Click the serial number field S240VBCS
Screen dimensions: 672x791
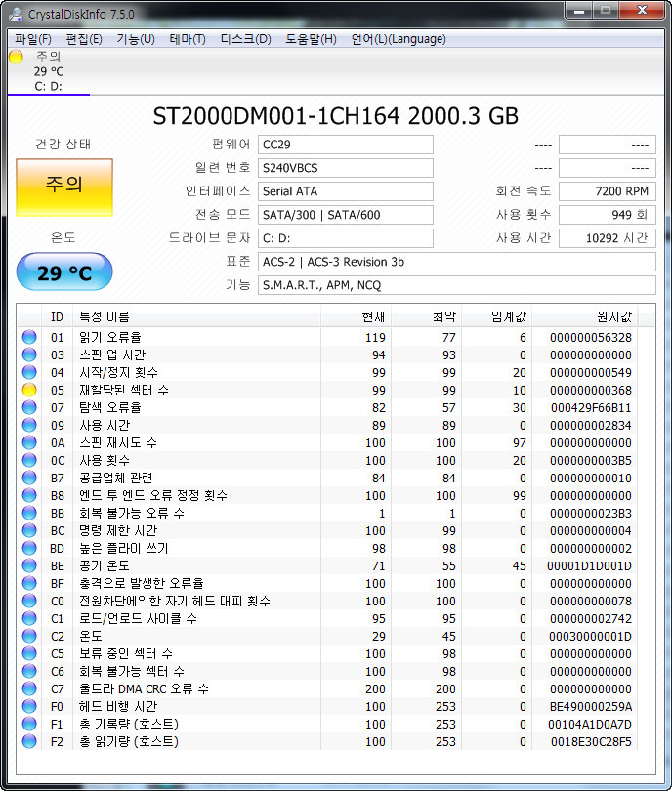point(346,168)
